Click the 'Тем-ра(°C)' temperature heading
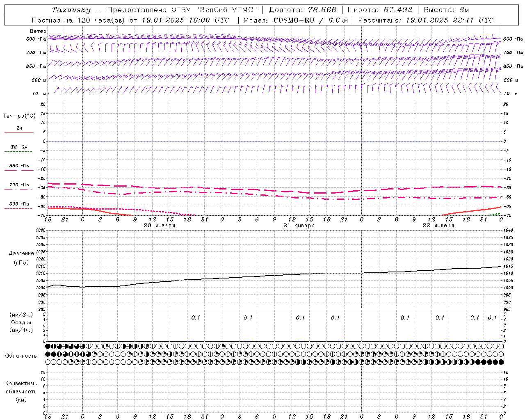 click(19, 116)
